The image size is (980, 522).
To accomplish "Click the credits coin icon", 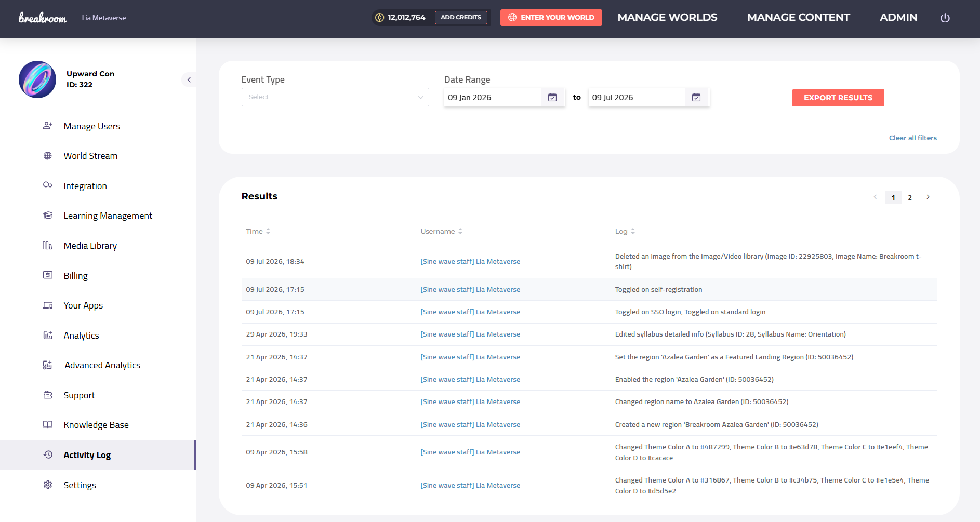I will click(380, 18).
